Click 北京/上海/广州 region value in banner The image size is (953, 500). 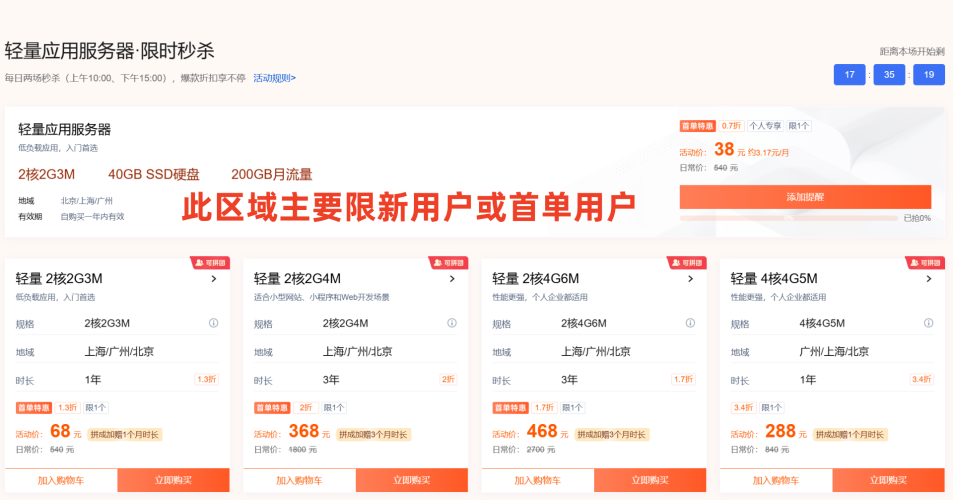[x=86, y=200]
